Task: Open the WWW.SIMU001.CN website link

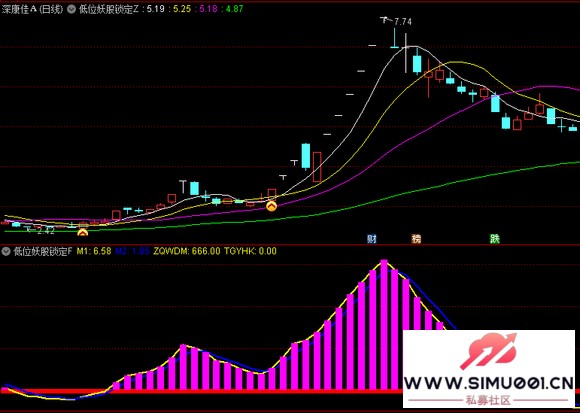Action: pos(488,384)
